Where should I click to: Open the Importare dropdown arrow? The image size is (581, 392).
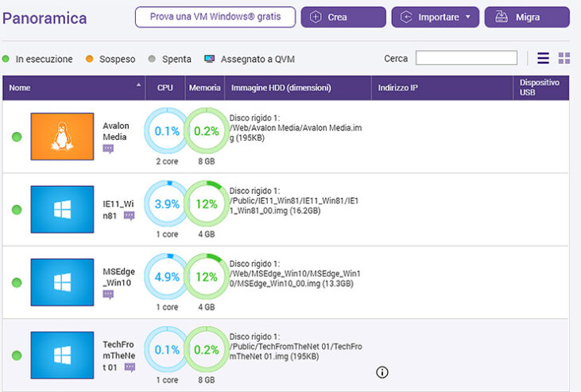pyautogui.click(x=467, y=17)
